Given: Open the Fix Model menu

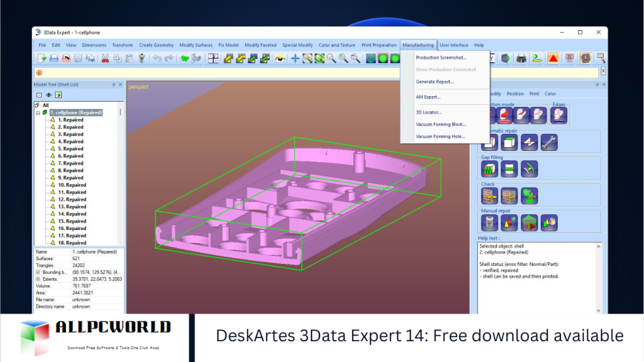Looking at the screenshot, I should 228,45.
